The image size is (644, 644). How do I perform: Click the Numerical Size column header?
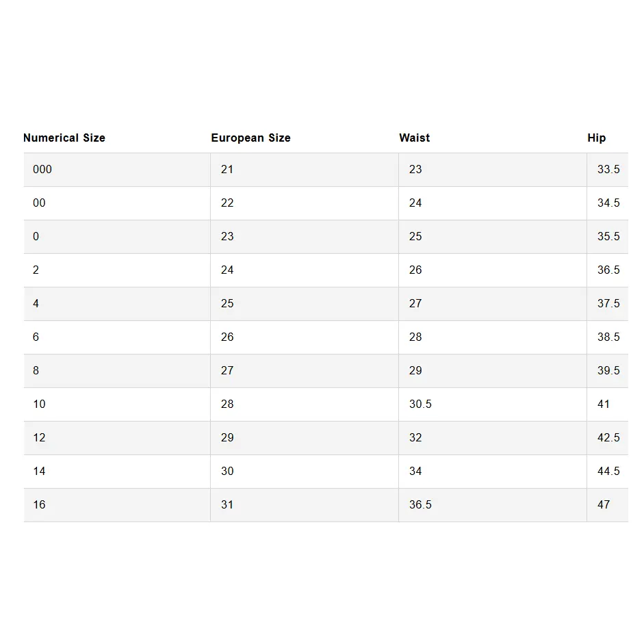(x=64, y=138)
